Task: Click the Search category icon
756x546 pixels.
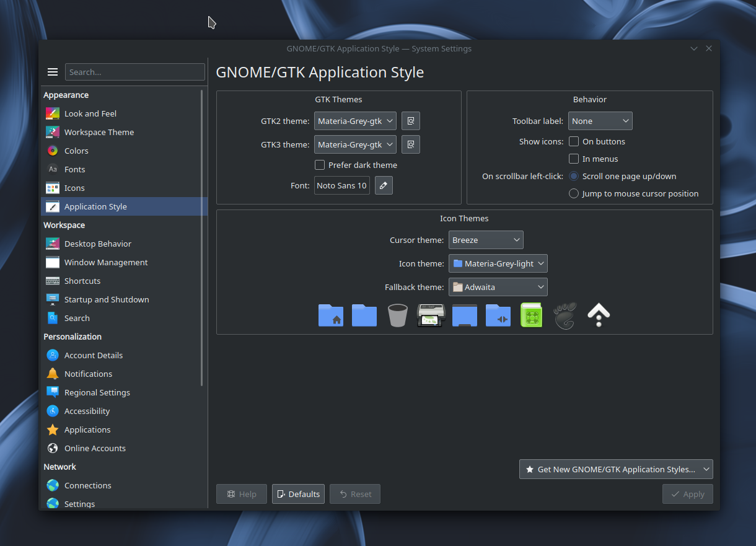Action: pos(53,318)
